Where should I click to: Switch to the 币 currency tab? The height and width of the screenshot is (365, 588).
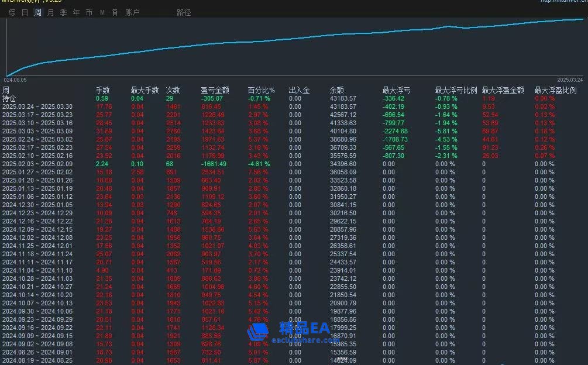[89, 12]
